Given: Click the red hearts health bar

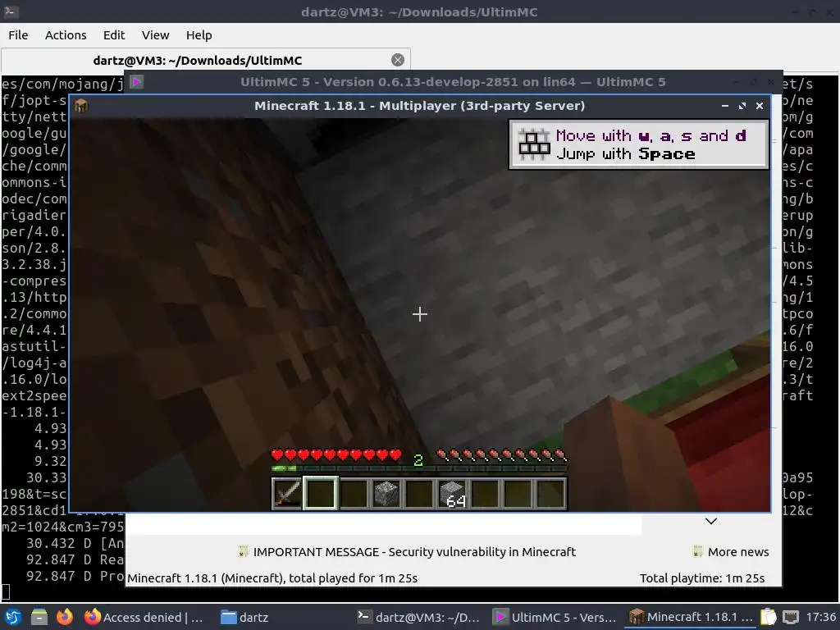Looking at the screenshot, I should click(x=336, y=455).
